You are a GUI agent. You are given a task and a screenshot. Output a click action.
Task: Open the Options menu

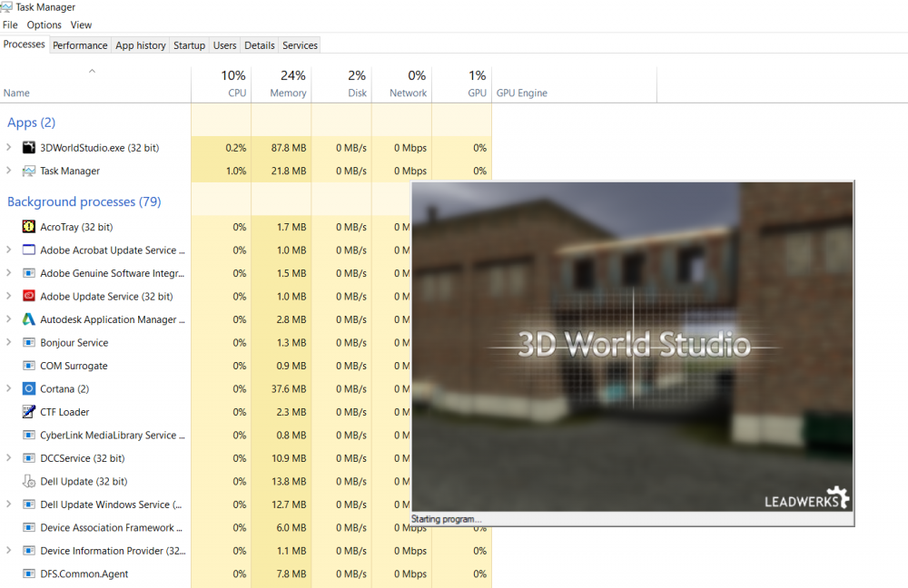coord(44,25)
